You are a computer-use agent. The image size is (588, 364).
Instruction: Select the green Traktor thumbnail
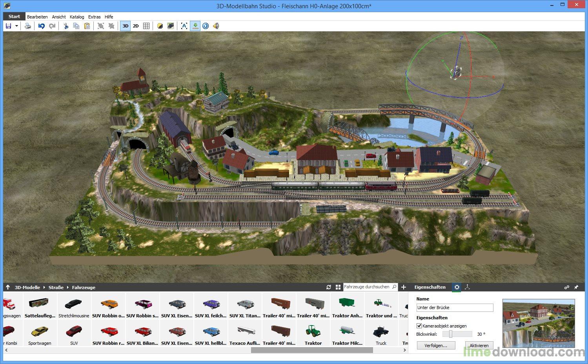313,331
